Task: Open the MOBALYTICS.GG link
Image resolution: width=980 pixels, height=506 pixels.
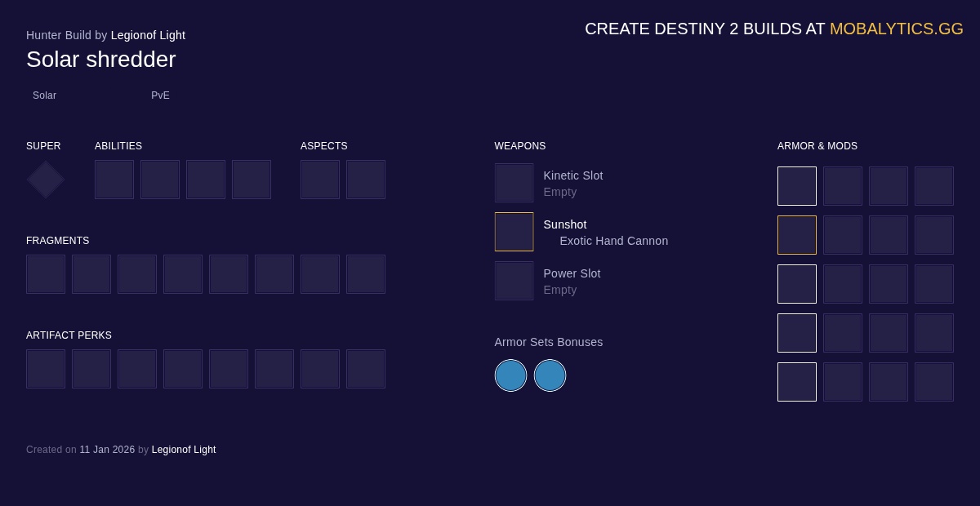Action: tap(896, 29)
